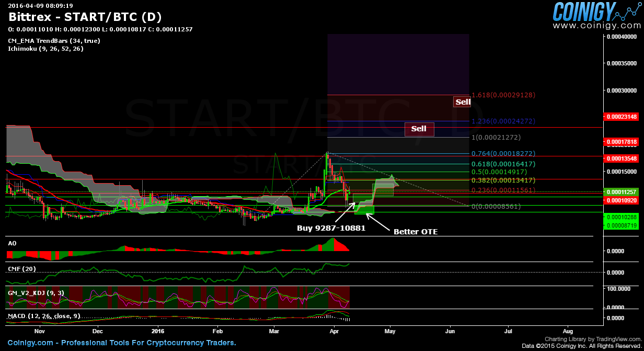Click the Better OTE annotation text
Screen dimensions: 644x351
(x=416, y=232)
